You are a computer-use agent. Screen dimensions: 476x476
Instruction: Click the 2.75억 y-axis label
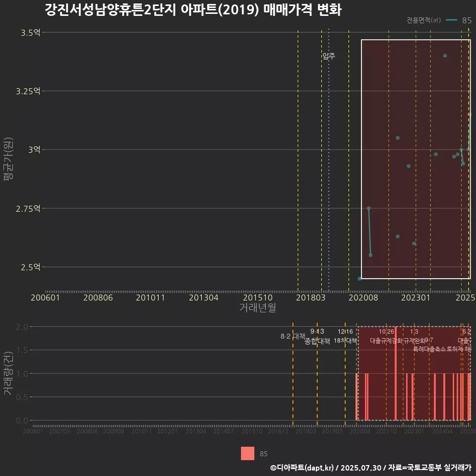click(28, 209)
